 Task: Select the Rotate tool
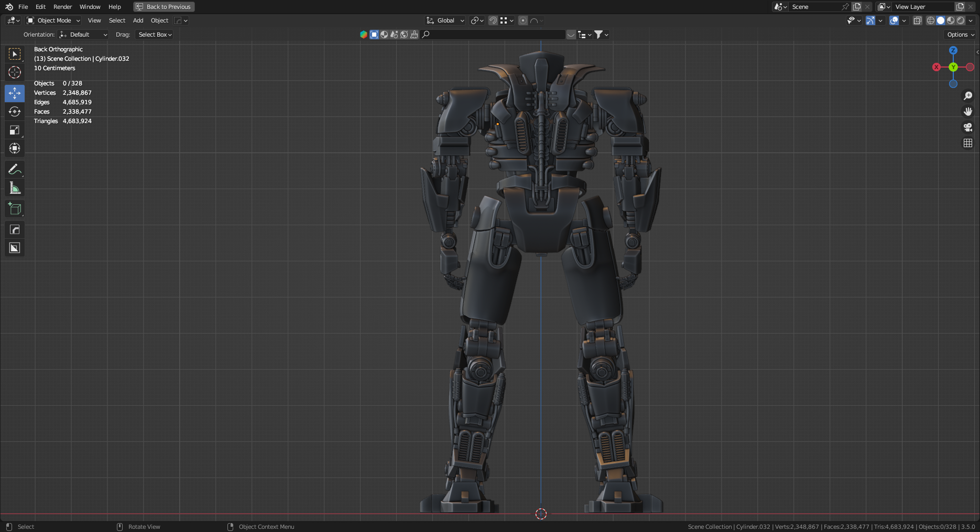(x=15, y=112)
